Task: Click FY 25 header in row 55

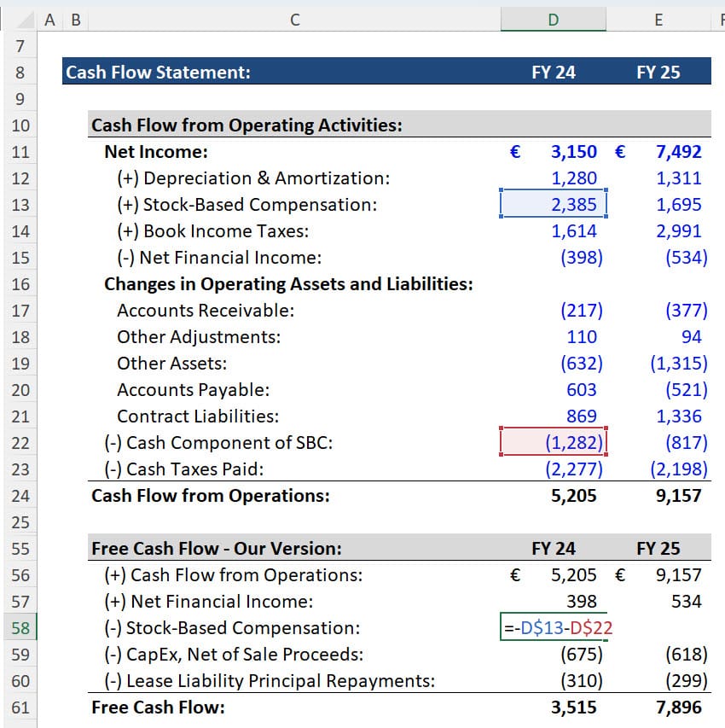Action: coord(658,549)
